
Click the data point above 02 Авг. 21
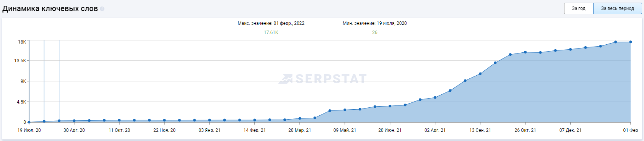click(435, 98)
